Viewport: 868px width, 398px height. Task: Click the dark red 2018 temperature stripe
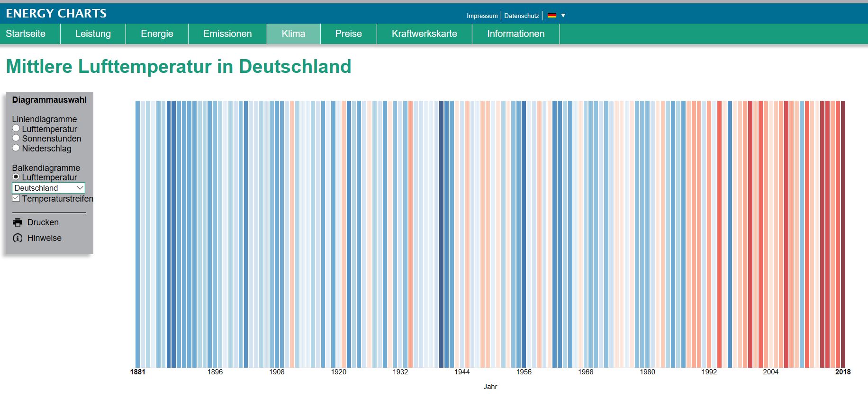[x=843, y=234]
